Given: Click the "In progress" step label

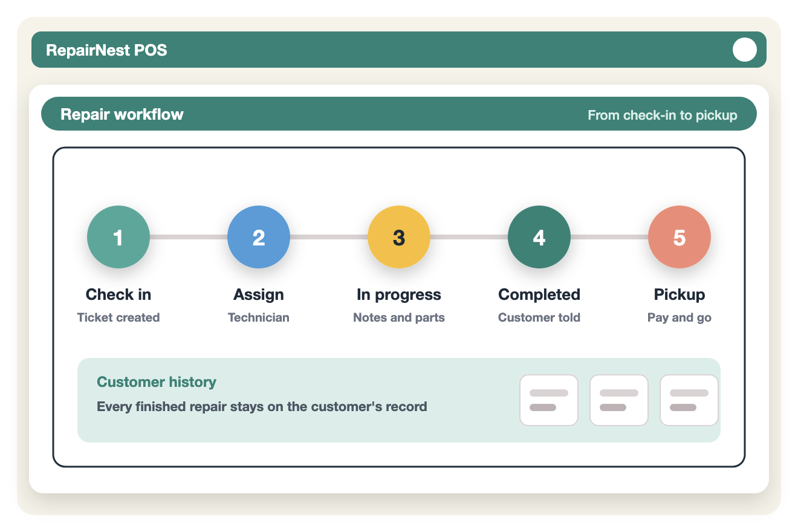Looking at the screenshot, I should tap(399, 294).
